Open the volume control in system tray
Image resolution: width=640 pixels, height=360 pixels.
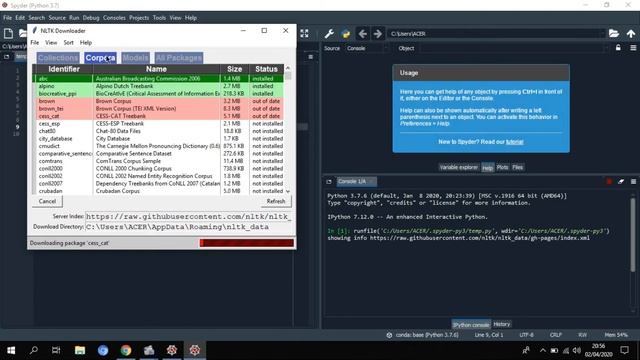coord(576,350)
